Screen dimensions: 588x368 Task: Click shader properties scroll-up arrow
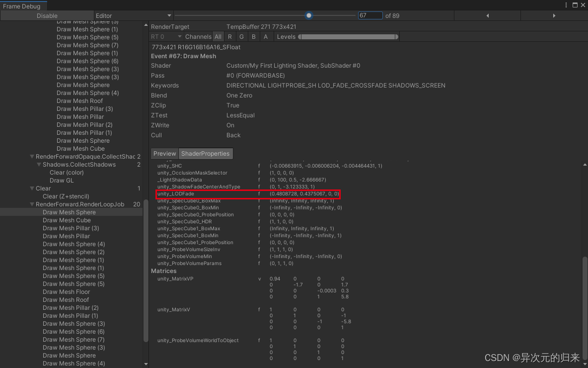(x=585, y=165)
